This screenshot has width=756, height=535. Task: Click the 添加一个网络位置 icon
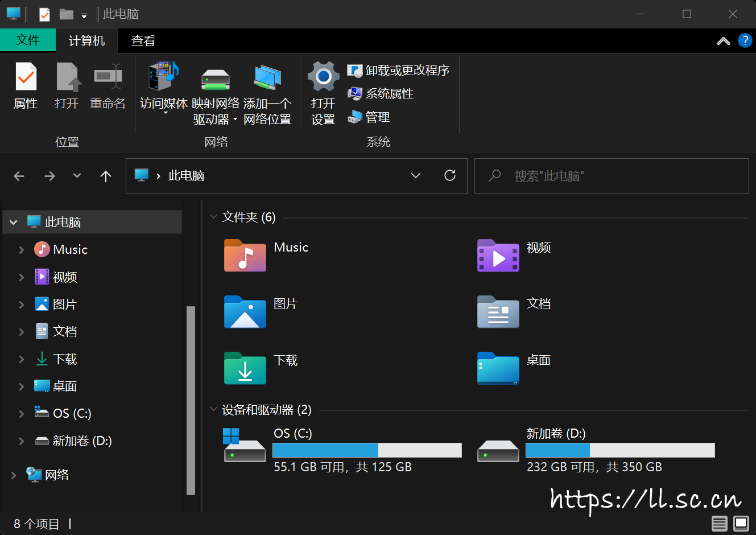pyautogui.click(x=267, y=77)
